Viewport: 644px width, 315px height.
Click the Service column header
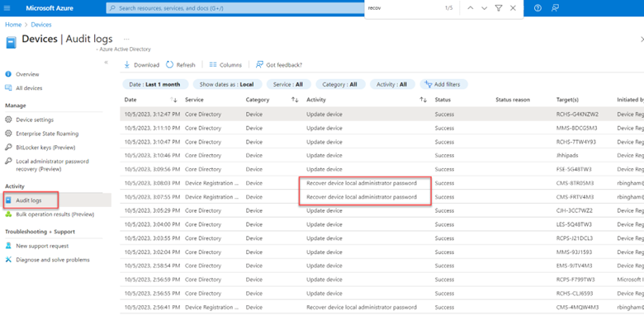[194, 100]
